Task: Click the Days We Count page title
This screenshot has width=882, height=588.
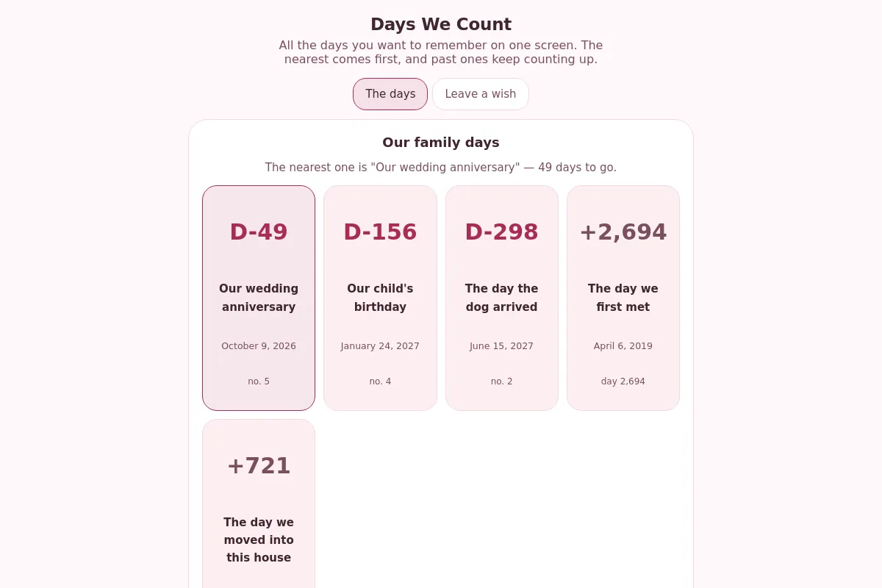Action: pos(441,24)
